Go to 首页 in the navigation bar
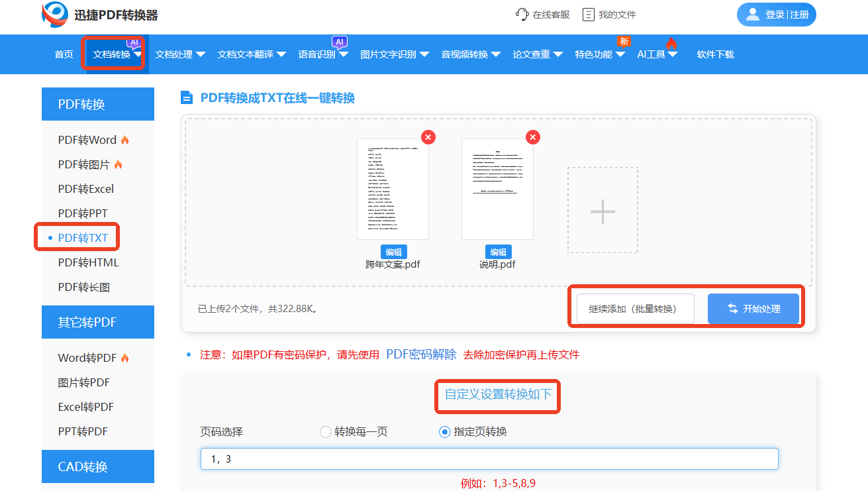The image size is (868, 491). [x=64, y=54]
